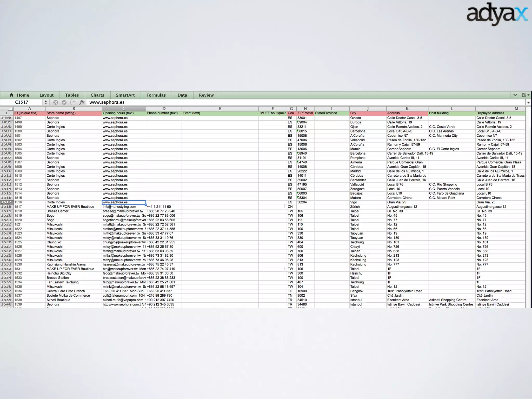
Task: Open the Charts ribbon tab
Action: tap(97, 95)
